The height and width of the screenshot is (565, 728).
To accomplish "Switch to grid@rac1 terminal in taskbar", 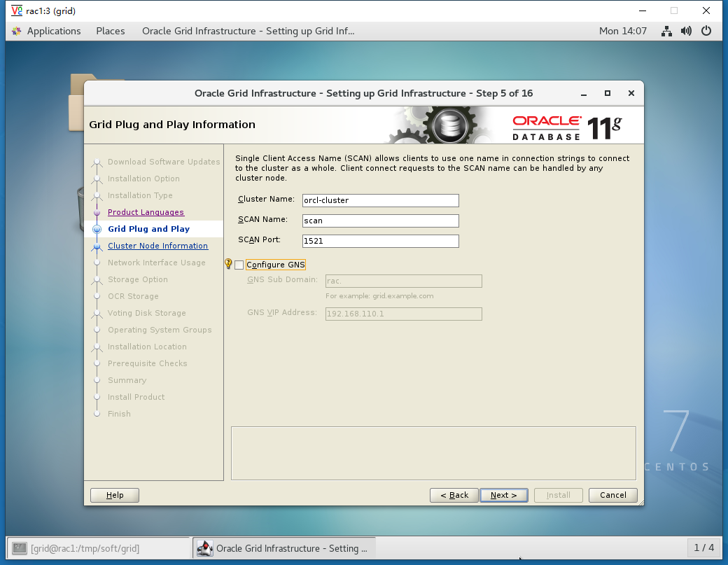I will pos(98,548).
